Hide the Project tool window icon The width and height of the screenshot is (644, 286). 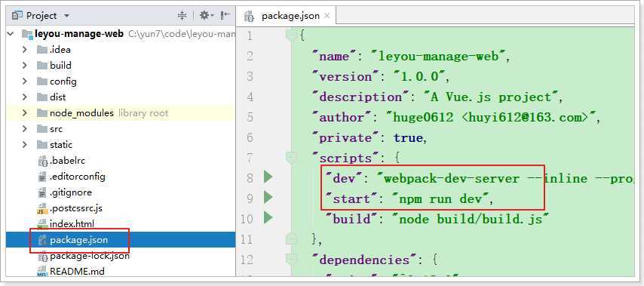point(225,16)
